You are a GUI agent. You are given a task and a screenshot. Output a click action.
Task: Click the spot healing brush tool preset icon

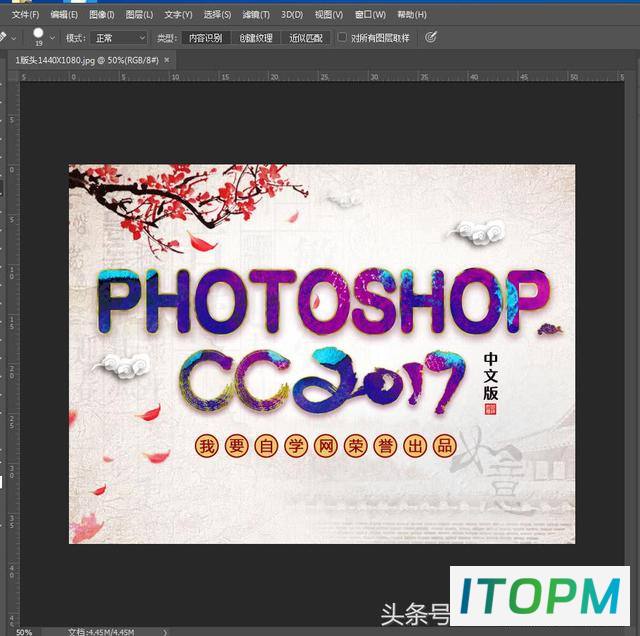[x=3, y=38]
